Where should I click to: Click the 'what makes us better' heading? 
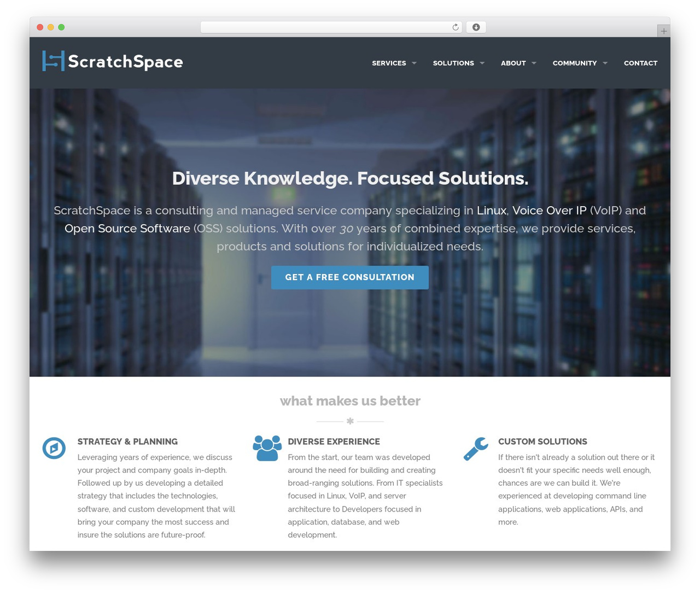(350, 401)
